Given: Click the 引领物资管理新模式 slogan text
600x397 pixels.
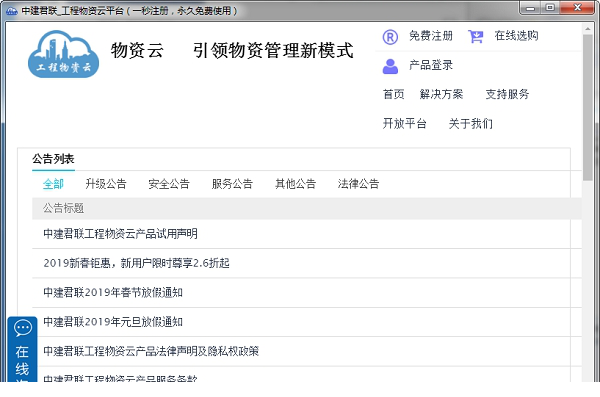Looking at the screenshot, I should pos(272,50).
